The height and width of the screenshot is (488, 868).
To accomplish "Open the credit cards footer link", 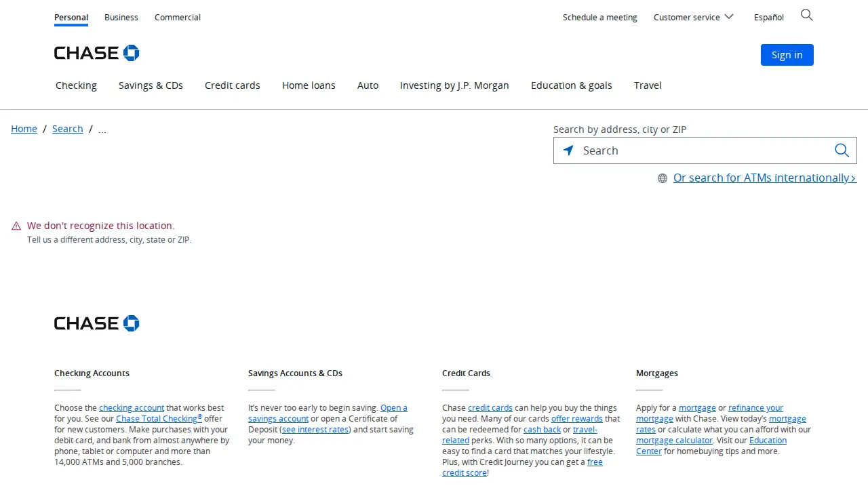I will coord(490,408).
